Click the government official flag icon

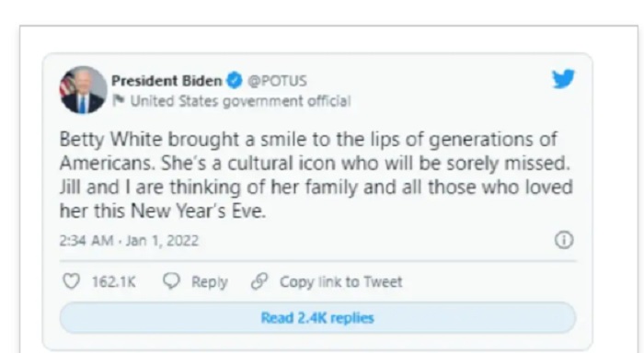(119, 100)
